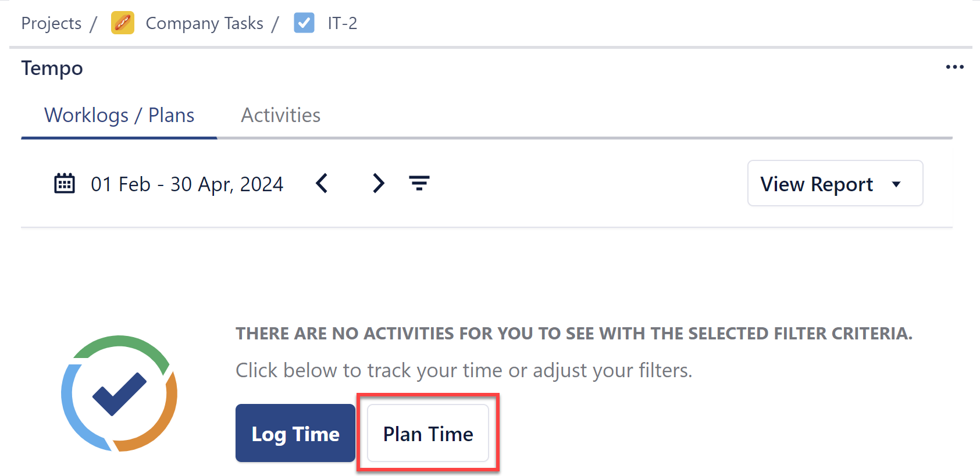This screenshot has width=980, height=476.
Task: Switch to the Activities tab
Action: [x=280, y=115]
